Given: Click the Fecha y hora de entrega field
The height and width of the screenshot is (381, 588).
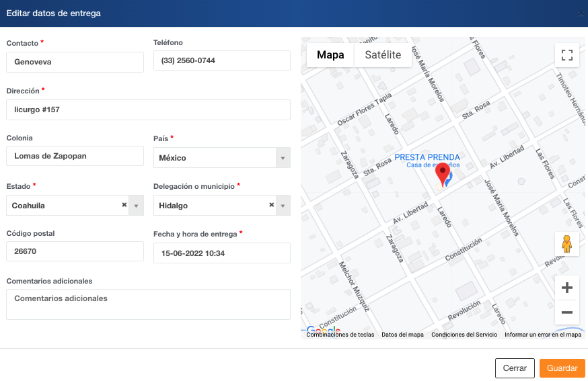Looking at the screenshot, I should point(222,253).
